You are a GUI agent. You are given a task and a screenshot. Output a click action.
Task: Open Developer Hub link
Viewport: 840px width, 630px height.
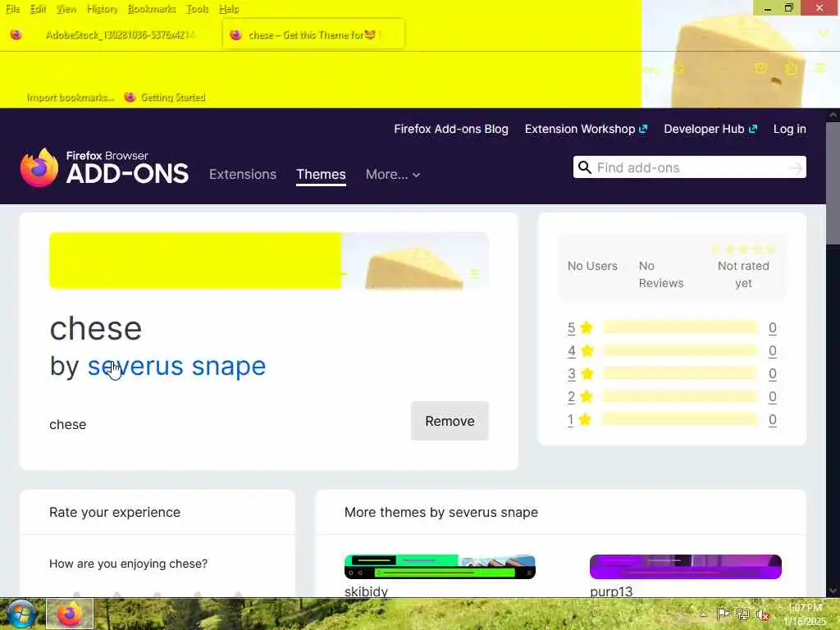pos(710,129)
